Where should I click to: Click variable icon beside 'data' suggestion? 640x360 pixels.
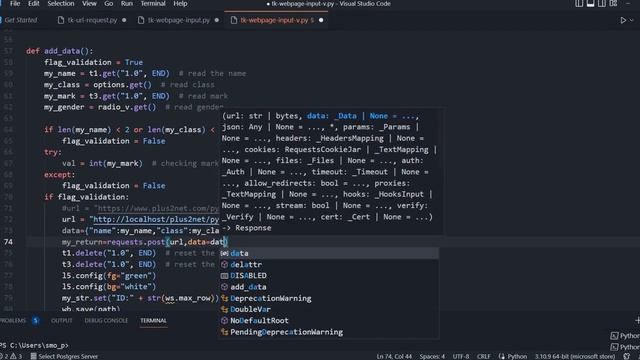(224, 253)
